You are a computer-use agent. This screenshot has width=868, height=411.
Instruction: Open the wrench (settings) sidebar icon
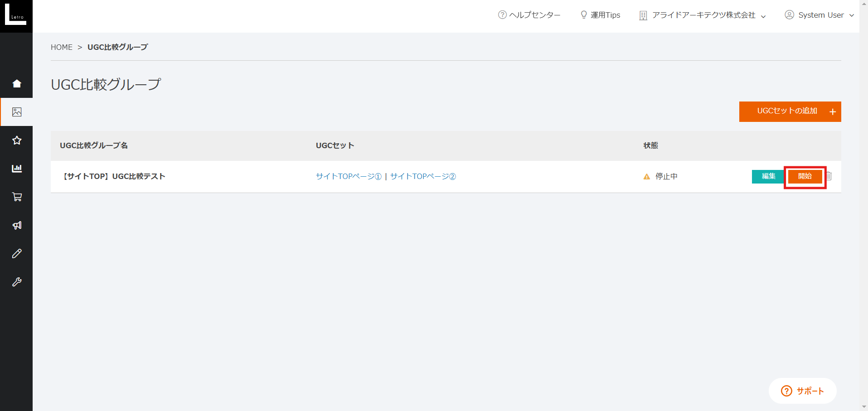click(x=16, y=281)
